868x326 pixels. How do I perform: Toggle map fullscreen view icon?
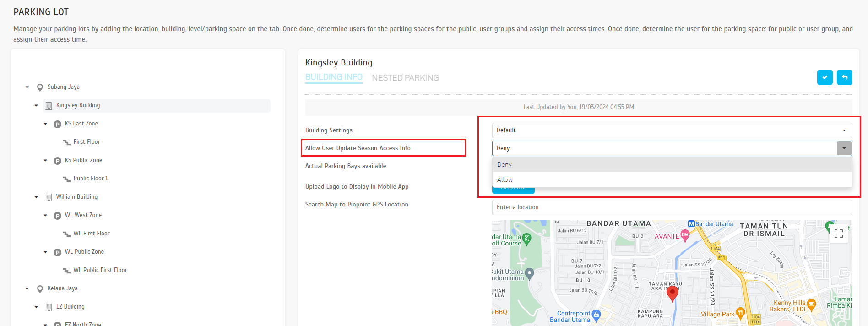click(x=838, y=234)
